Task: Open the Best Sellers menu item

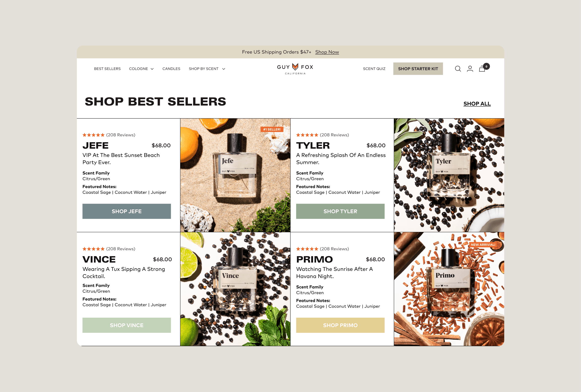Action: coord(107,69)
